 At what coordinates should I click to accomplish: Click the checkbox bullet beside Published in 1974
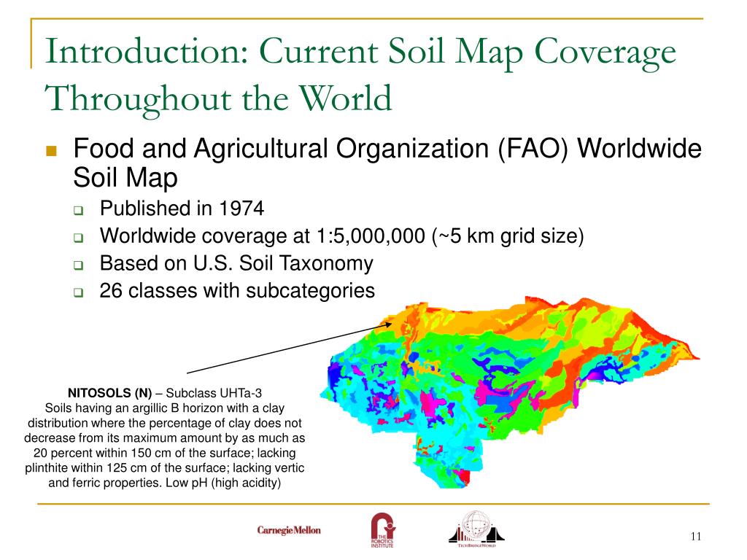79,210
